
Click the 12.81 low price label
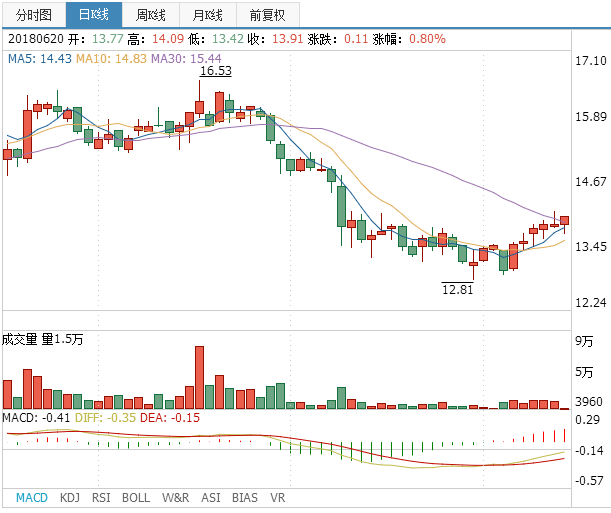(457, 289)
